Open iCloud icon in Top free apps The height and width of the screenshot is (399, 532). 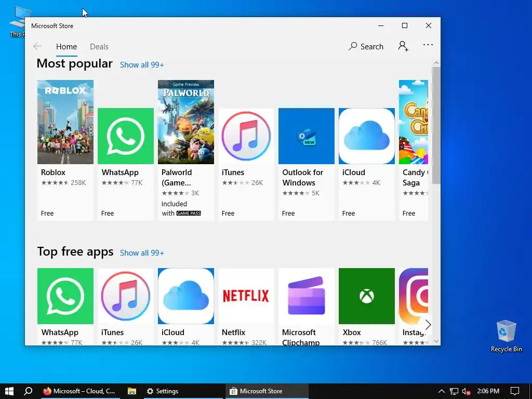(x=186, y=296)
